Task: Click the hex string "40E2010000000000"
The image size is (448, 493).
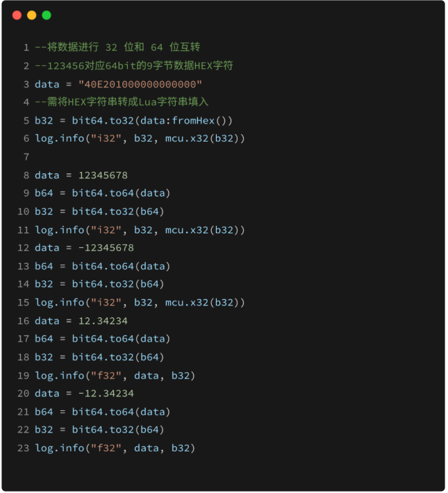Action: 140,84
